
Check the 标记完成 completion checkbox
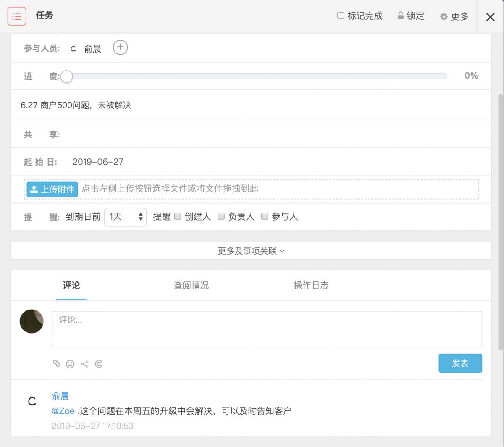coord(341,16)
